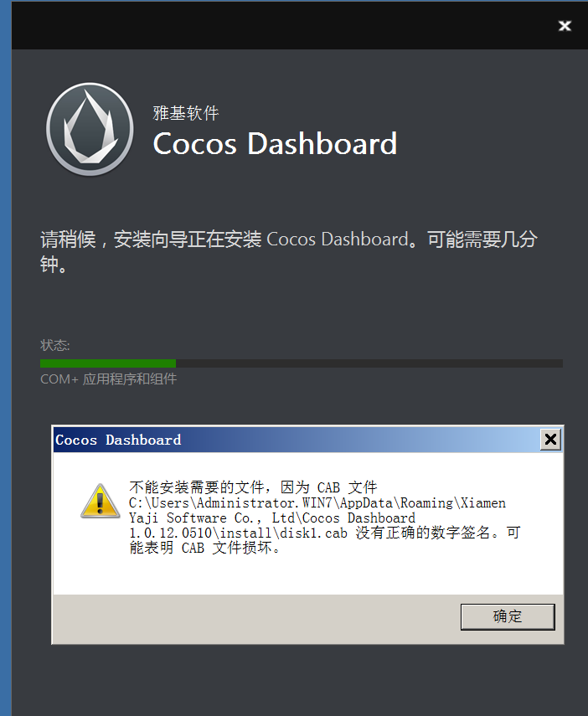Screen dimensions: 588x716
Task: Click the 雅基软件 publisher label
Action: click(x=186, y=113)
